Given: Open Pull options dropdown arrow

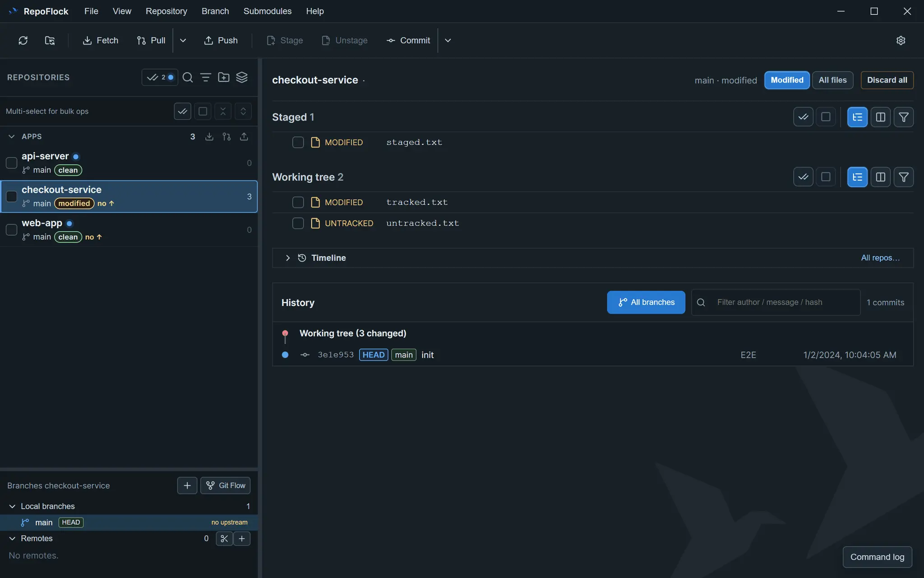Looking at the screenshot, I should click(x=183, y=40).
